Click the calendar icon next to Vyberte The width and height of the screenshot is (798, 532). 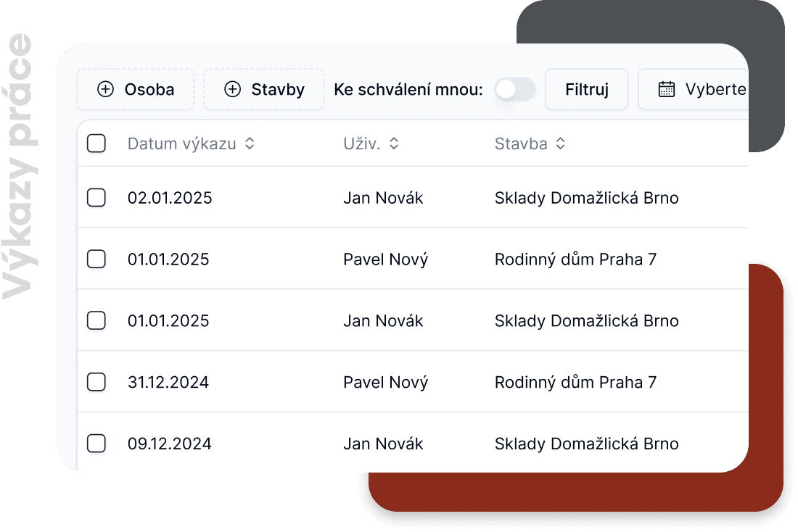[x=666, y=89]
